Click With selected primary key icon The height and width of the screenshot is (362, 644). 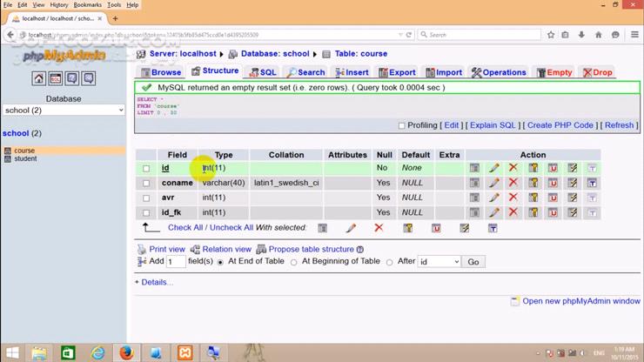[407, 228]
